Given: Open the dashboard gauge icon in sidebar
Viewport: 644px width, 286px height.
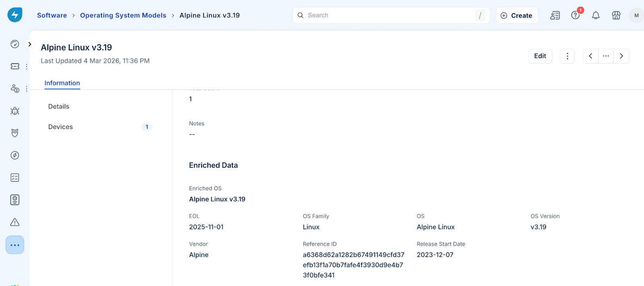Looking at the screenshot, I should pos(15,44).
